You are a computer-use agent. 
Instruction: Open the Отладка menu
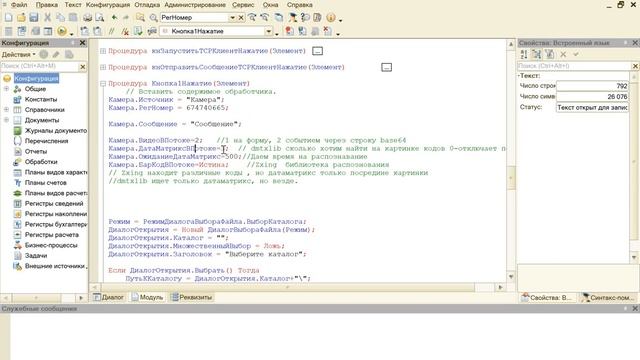pyautogui.click(x=147, y=5)
